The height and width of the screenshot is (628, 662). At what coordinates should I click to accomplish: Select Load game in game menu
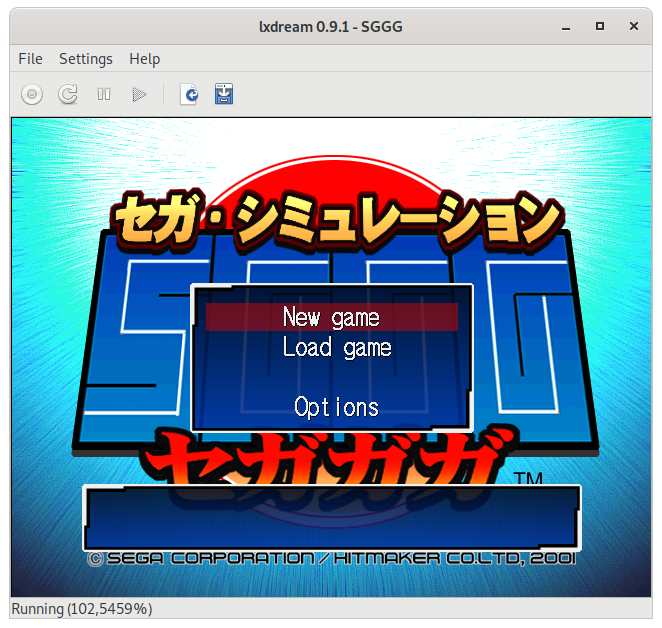click(337, 348)
